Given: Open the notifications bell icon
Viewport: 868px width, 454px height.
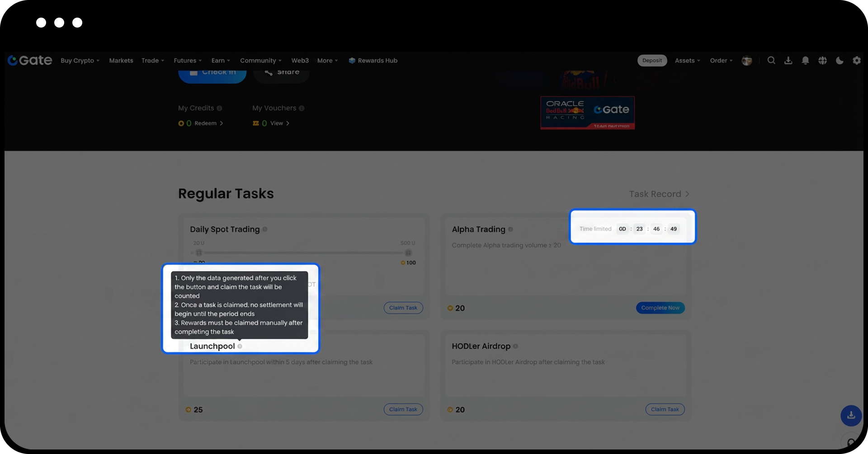Looking at the screenshot, I should [x=805, y=61].
